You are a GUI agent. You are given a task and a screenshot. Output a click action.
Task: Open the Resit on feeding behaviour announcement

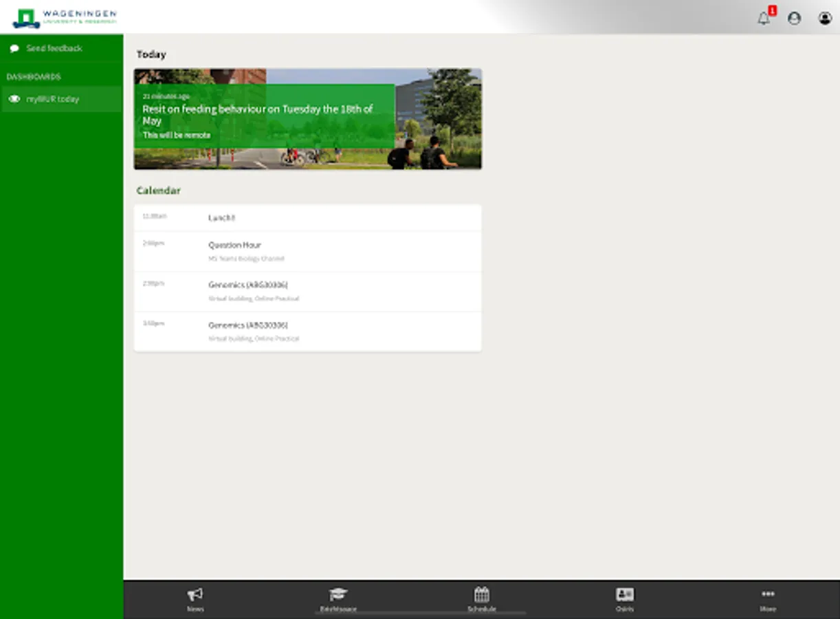coord(308,118)
